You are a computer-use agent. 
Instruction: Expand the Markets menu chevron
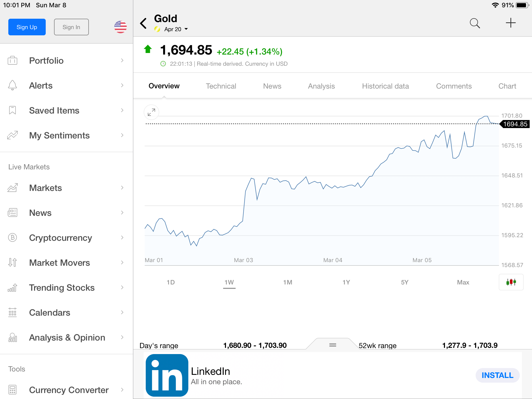pos(122,188)
